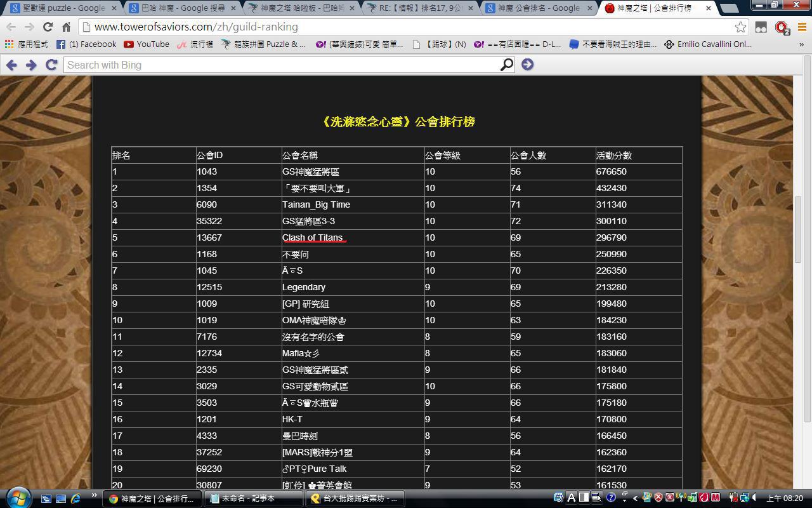Open the YouTube bookmark
The image size is (812, 508).
coord(147,44)
